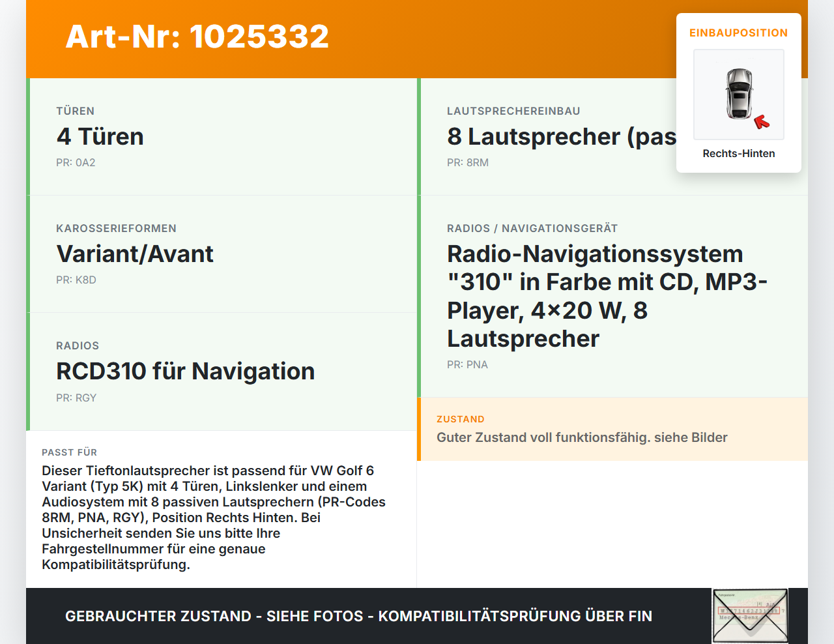The image size is (834, 644).
Task: Select the 4 Türen value
Action: click(x=100, y=136)
